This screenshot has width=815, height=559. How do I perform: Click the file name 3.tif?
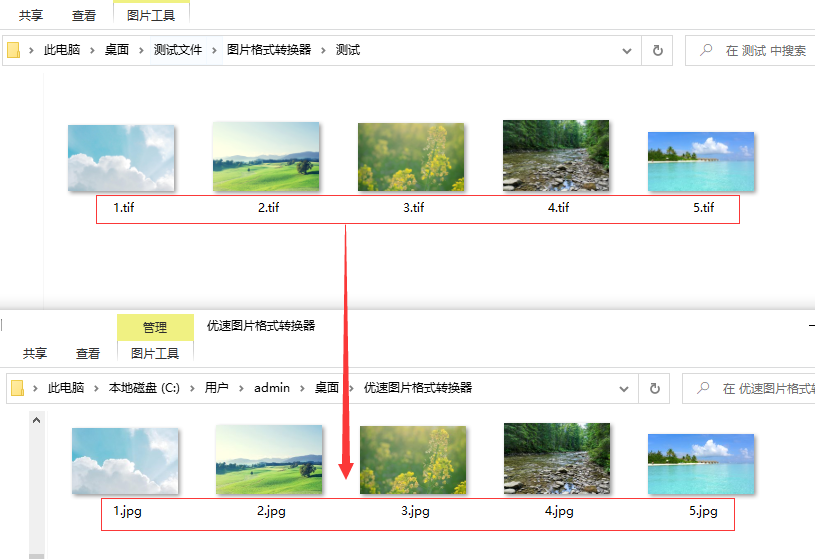tap(414, 207)
